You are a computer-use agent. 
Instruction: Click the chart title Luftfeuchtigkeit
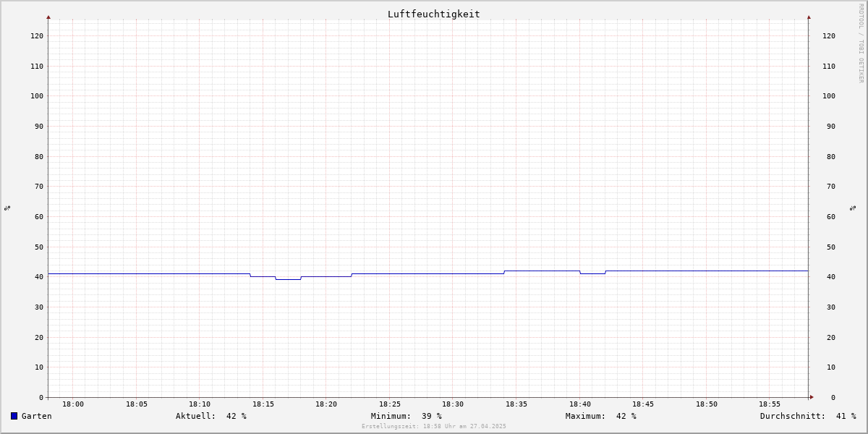(x=433, y=14)
